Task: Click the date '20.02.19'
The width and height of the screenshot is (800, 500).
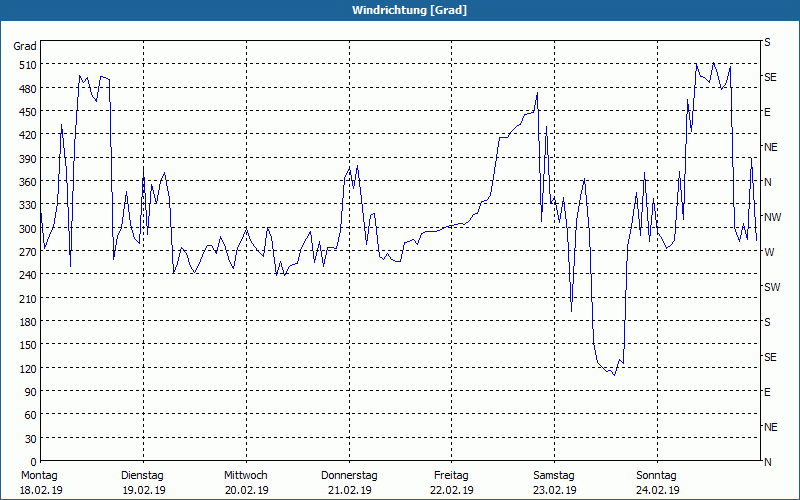Action: point(246,490)
